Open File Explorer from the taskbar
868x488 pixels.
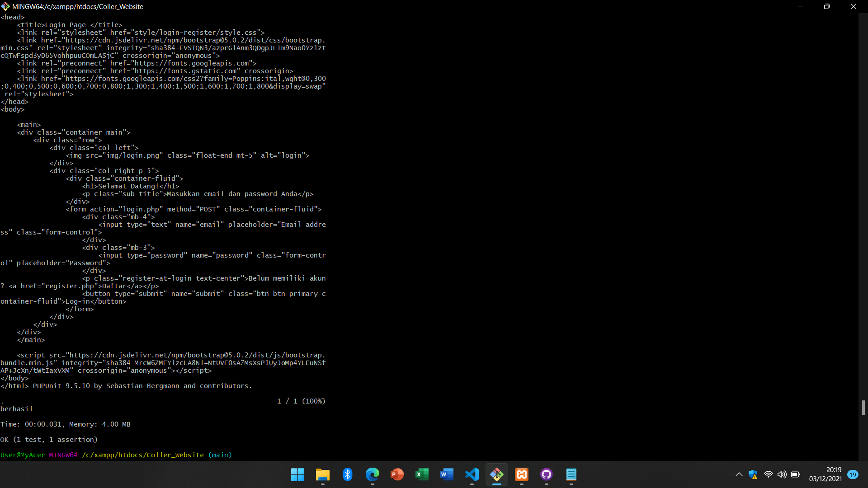322,474
